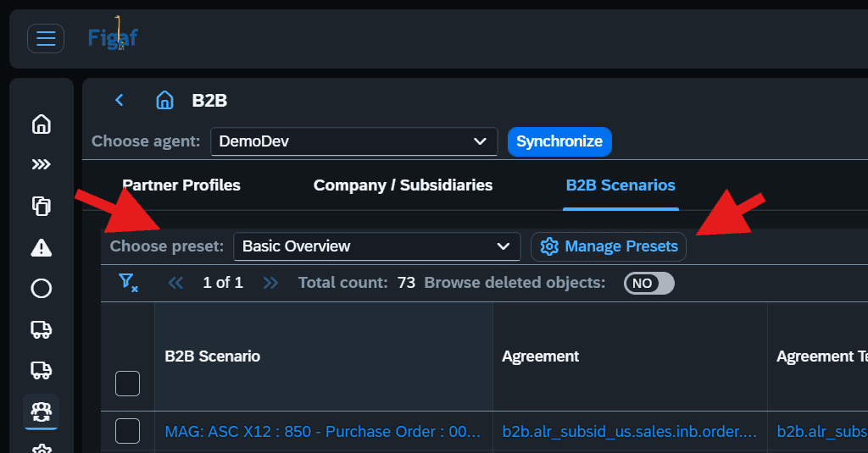Click the home breadcrumb icon beside B2B

pos(164,100)
